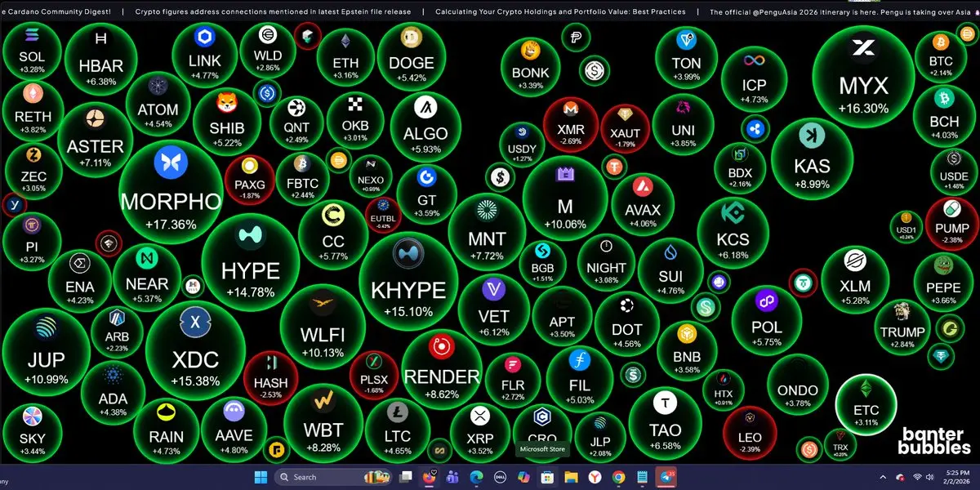This screenshot has width=980, height=490.
Task: Select the JUP bubble at +10.99%
Action: (x=46, y=350)
